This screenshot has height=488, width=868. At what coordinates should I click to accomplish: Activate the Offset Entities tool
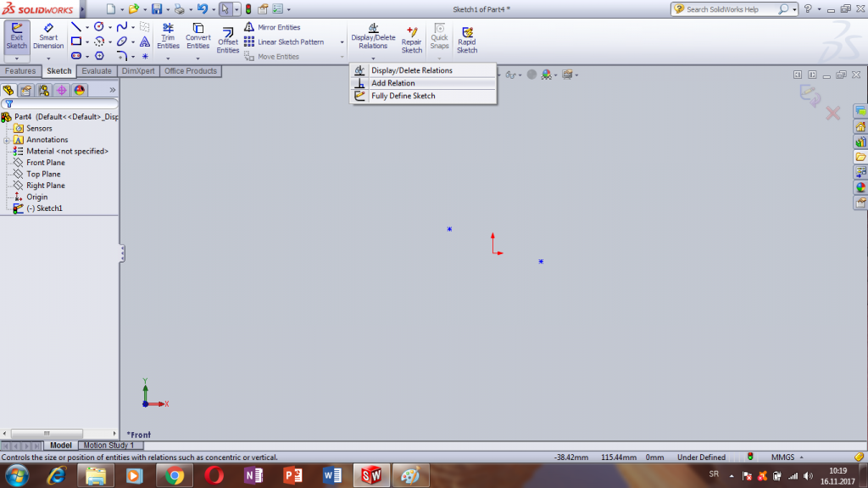227,40
